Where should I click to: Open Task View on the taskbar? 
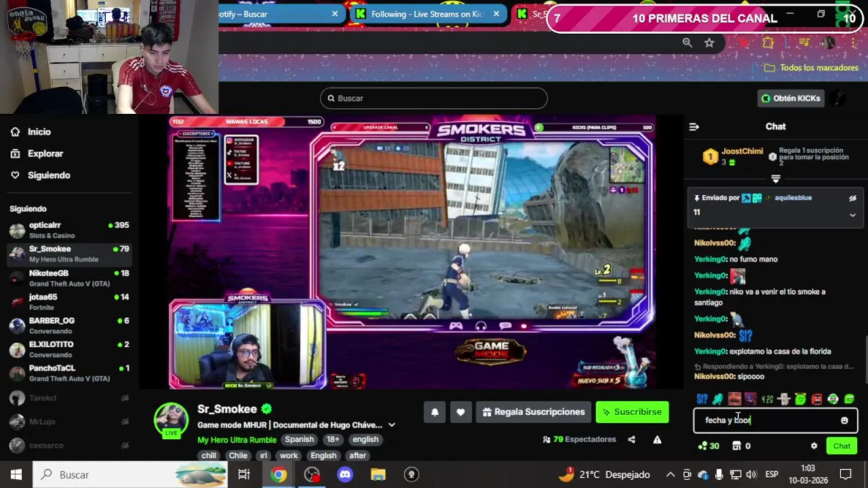pyautogui.click(x=244, y=474)
